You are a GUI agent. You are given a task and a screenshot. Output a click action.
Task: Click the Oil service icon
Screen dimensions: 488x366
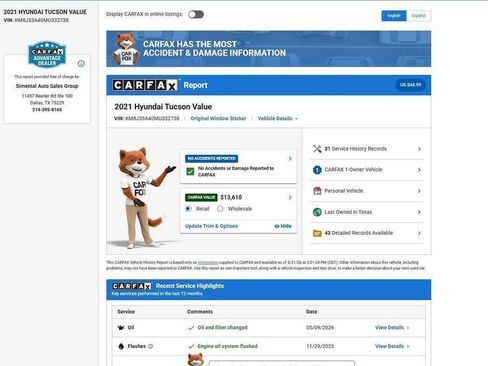click(x=121, y=328)
